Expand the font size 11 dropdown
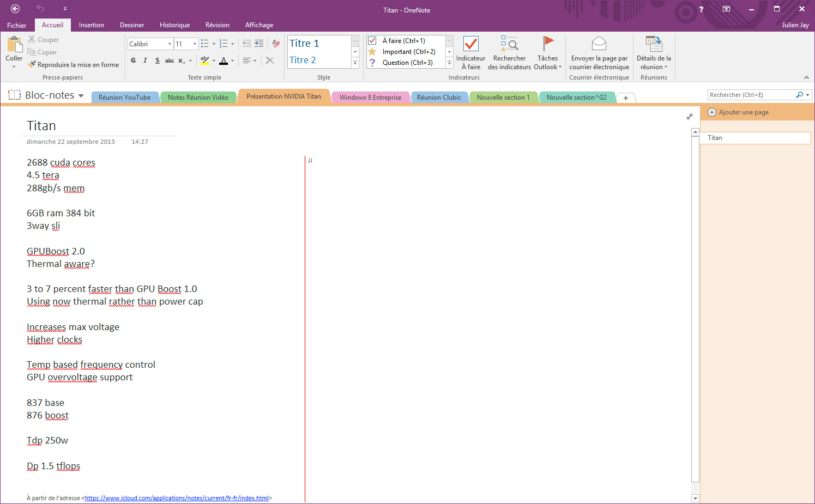This screenshot has height=504, width=815. click(x=194, y=44)
